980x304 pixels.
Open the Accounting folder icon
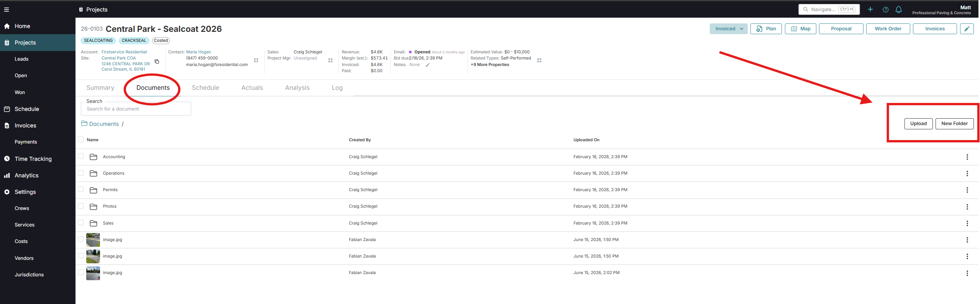coord(93,157)
